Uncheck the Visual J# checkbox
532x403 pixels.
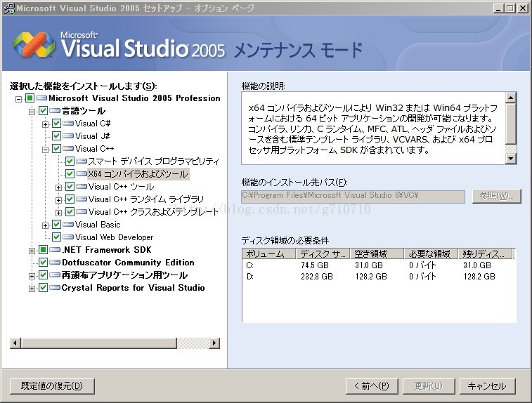click(56, 136)
